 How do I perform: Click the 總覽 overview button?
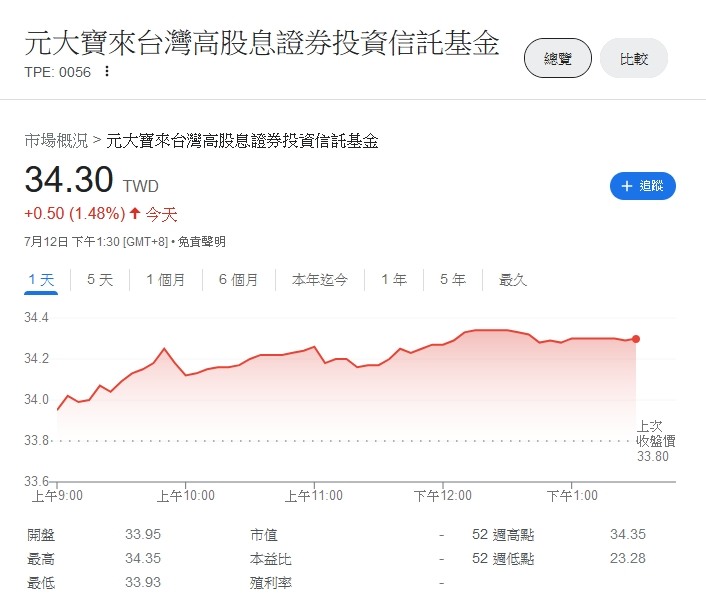pyautogui.click(x=557, y=58)
